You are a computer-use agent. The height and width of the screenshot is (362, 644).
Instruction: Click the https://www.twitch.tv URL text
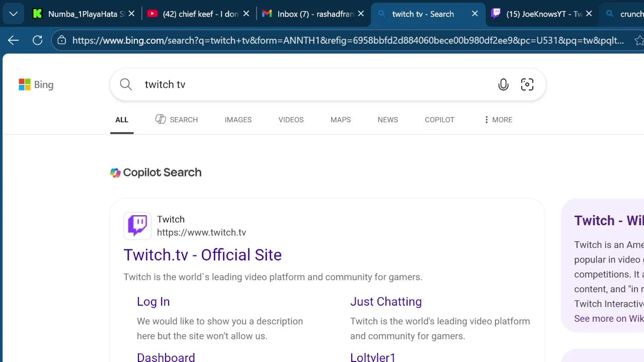click(201, 232)
